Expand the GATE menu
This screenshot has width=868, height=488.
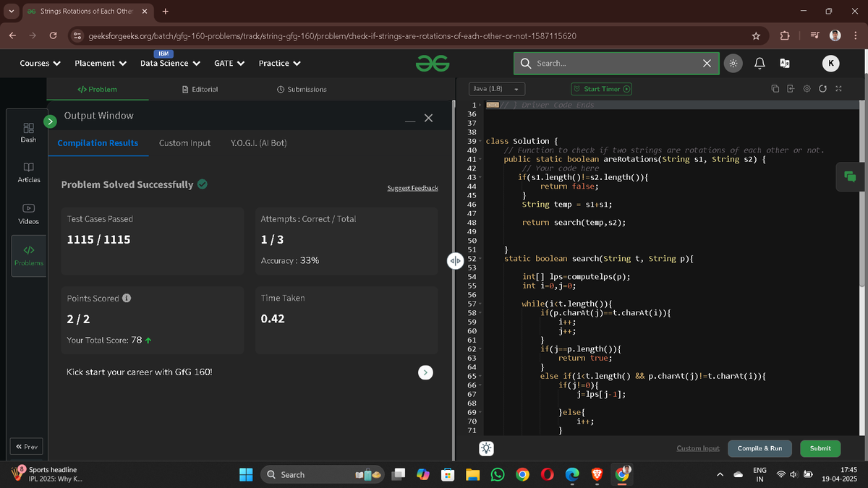pyautogui.click(x=229, y=64)
